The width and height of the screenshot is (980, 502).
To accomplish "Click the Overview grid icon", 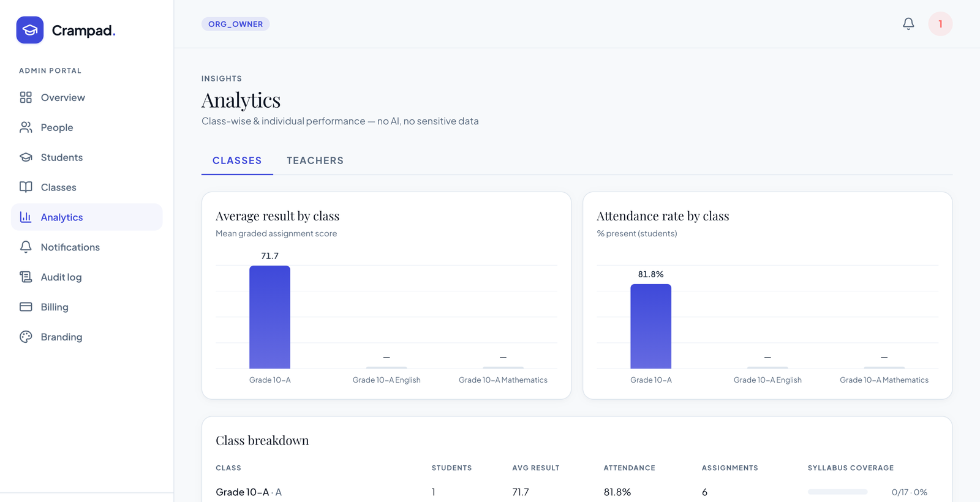I will click(x=26, y=97).
